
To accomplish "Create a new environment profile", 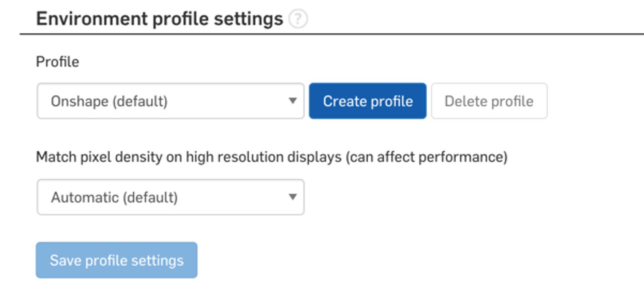I will coord(367,101).
